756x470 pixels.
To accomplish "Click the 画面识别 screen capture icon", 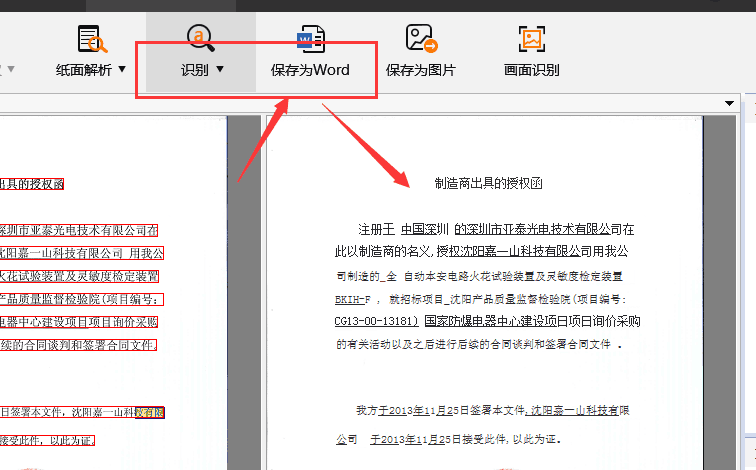I will 532,39.
